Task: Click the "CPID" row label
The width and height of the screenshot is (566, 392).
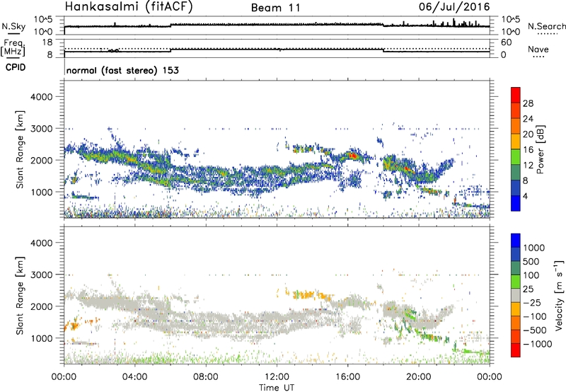Action: 16,67
